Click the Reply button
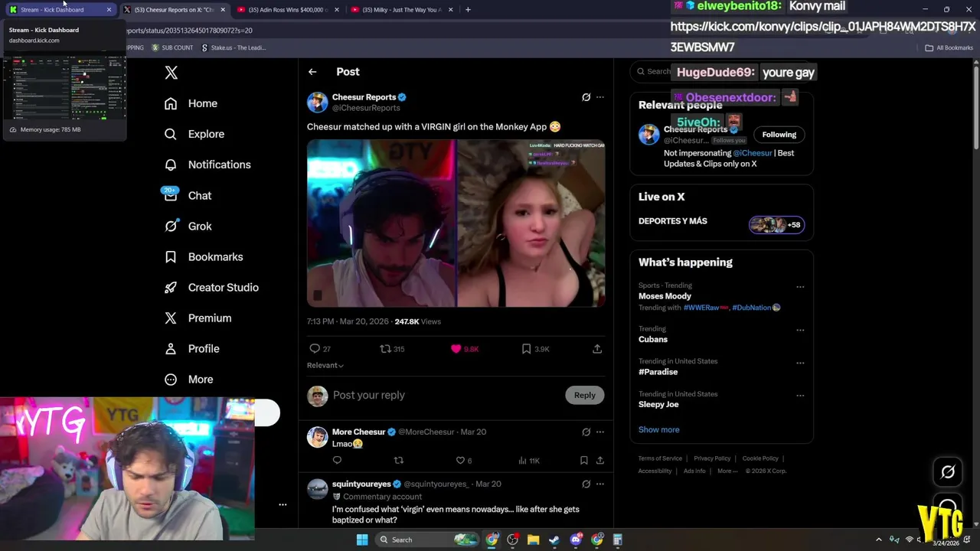 (x=585, y=395)
